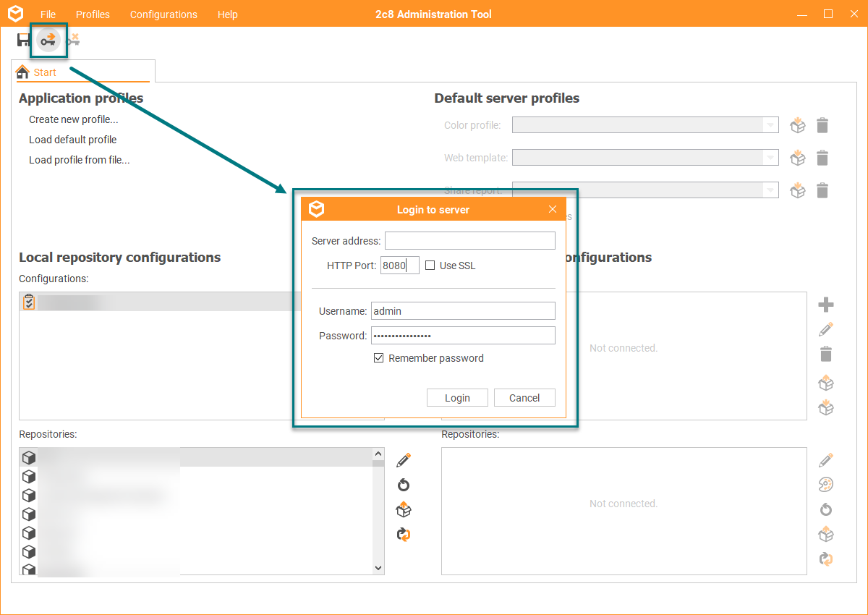The image size is (868, 615).
Task: Click the upload box icon beside server configurations
Action: 826,383
